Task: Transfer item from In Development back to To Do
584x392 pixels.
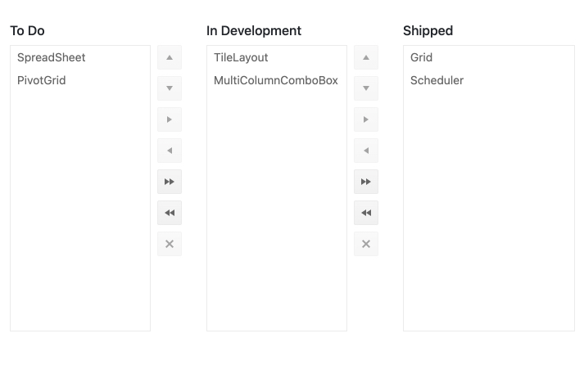Action: (x=170, y=151)
